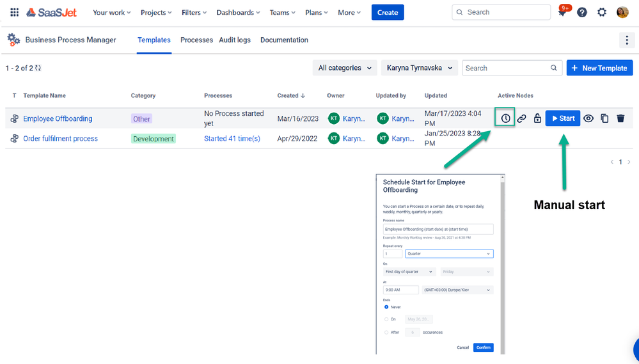
Task: Start the Employee Offboarding process
Action: [563, 118]
